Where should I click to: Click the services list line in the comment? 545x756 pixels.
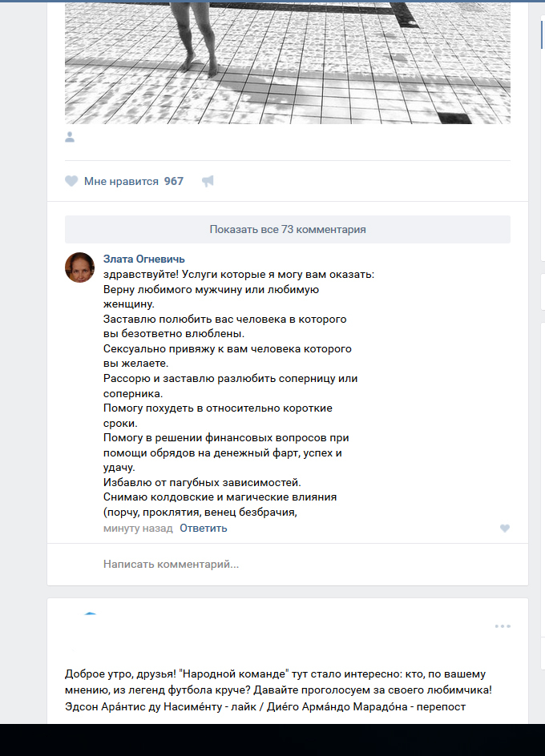pyautogui.click(x=239, y=275)
